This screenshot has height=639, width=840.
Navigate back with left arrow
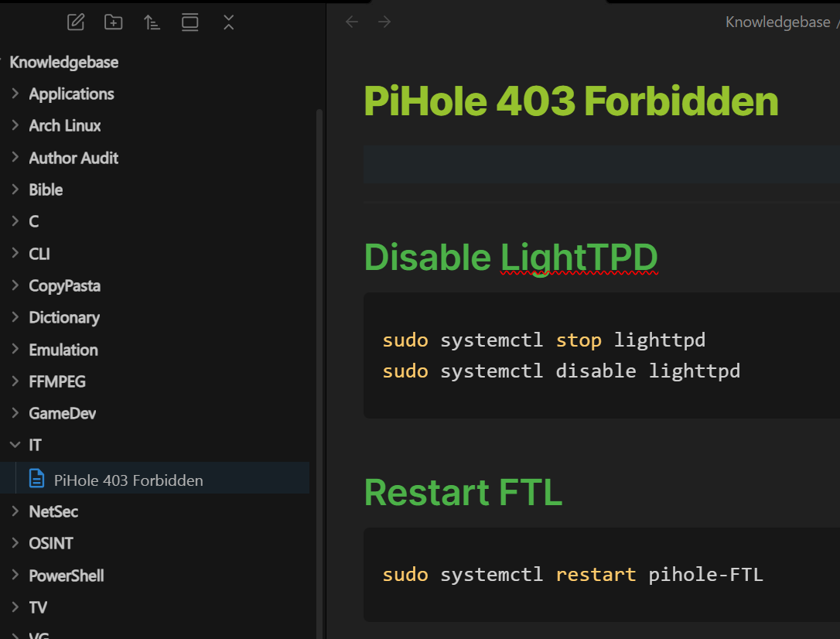coord(352,22)
